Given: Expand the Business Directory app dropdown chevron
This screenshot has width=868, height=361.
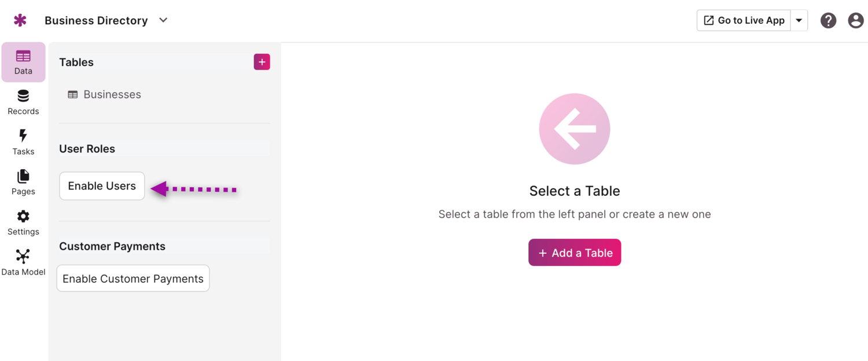Looking at the screenshot, I should point(163,20).
